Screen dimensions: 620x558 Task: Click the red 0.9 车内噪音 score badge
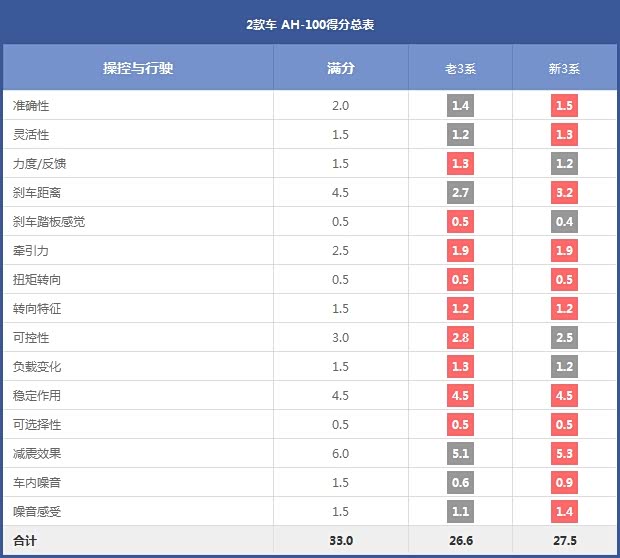click(x=564, y=483)
